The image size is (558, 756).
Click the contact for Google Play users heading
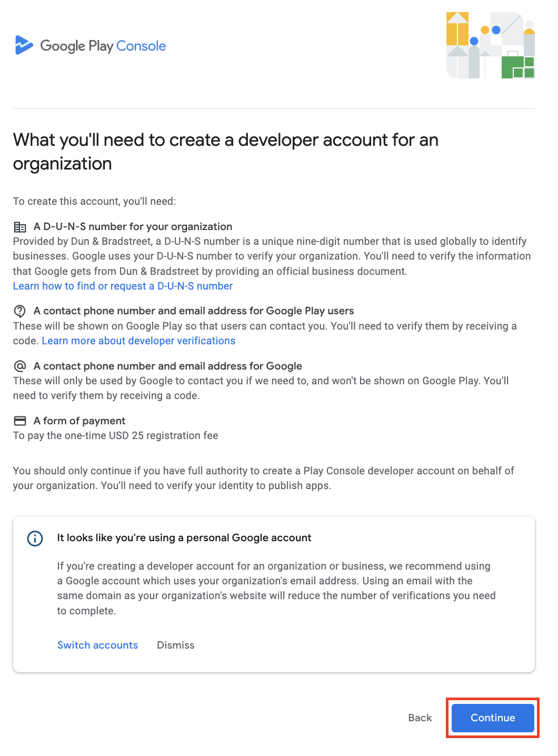click(194, 311)
